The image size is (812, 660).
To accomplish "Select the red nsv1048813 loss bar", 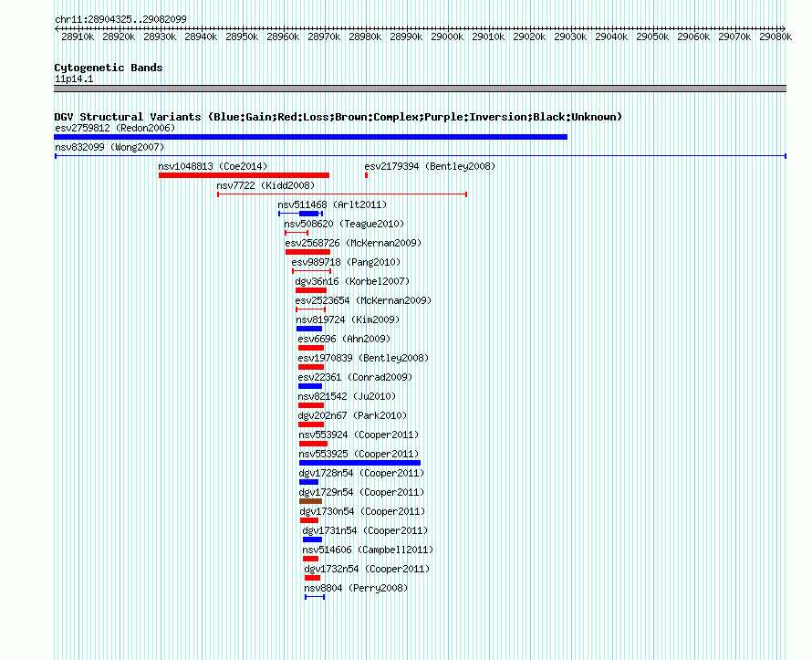I will click(x=244, y=175).
